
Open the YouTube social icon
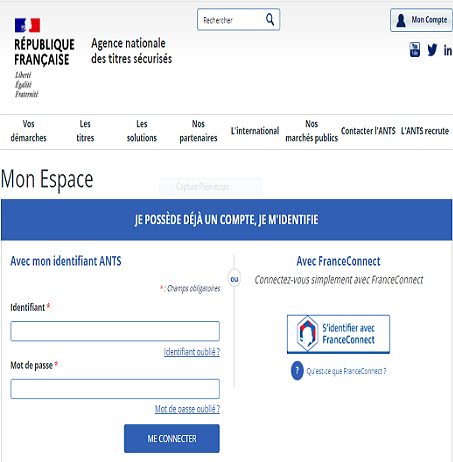pyautogui.click(x=415, y=50)
